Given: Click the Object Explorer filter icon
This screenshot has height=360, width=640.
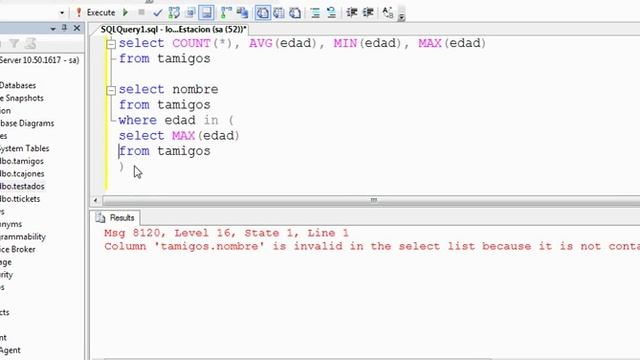Looking at the screenshot, I should 14,43.
